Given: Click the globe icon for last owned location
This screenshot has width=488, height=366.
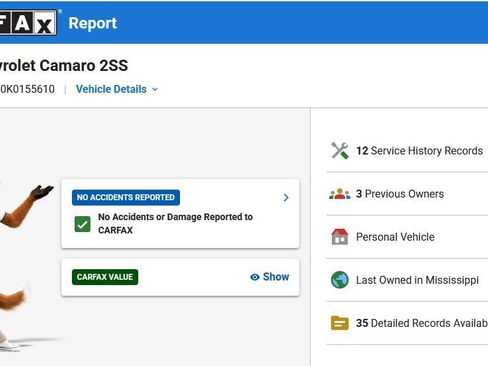Looking at the screenshot, I should click(340, 280).
